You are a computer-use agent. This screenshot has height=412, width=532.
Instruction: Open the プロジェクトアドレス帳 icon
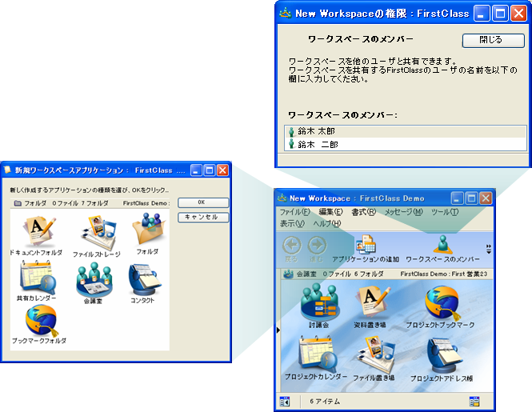[443, 356]
